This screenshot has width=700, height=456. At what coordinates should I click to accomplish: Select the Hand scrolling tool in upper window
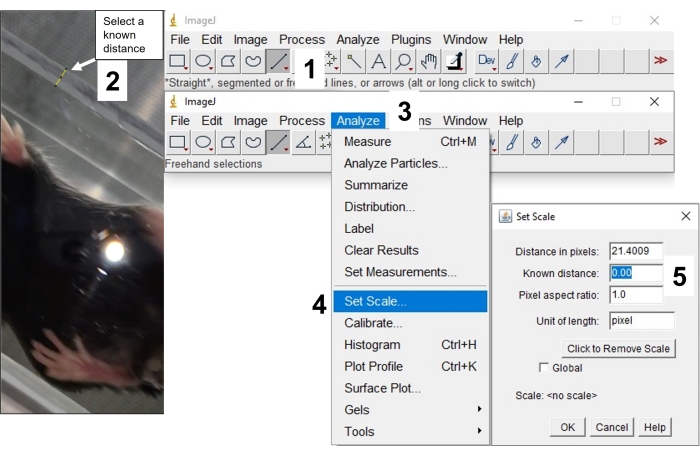tap(429, 61)
